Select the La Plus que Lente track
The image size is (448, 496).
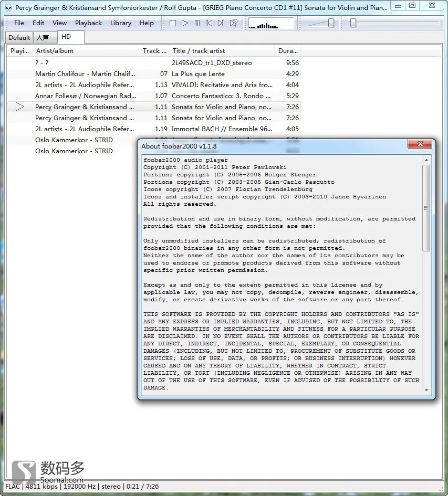[154, 74]
